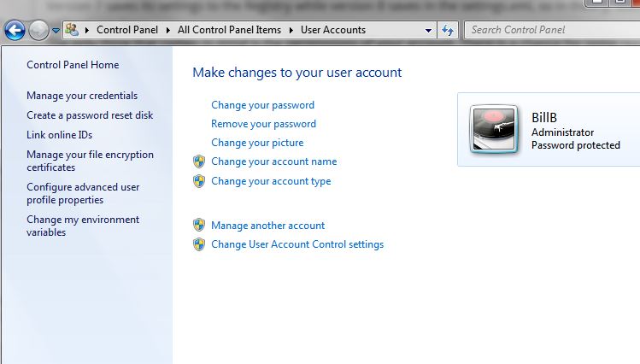
Task: Click the User Accounts icon in address bar
Action: pyautogui.click(x=73, y=30)
